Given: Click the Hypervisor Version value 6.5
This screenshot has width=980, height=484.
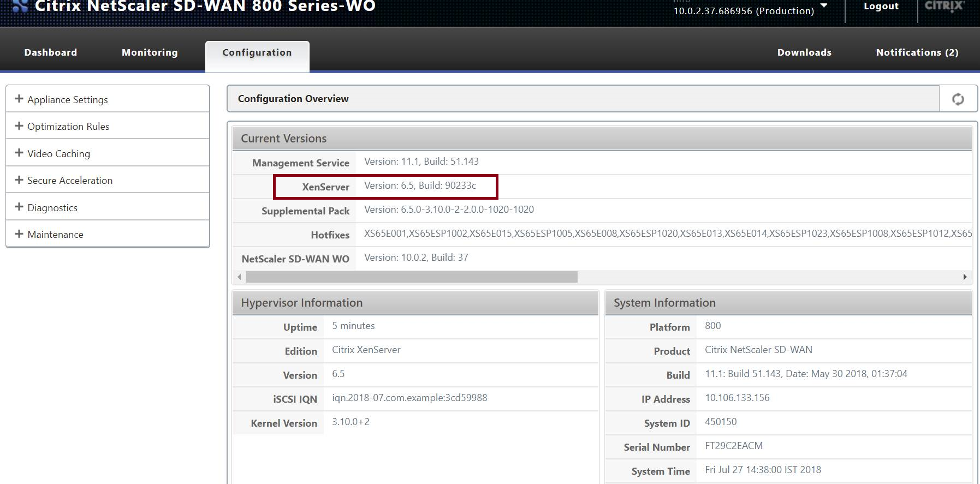Looking at the screenshot, I should point(338,374).
